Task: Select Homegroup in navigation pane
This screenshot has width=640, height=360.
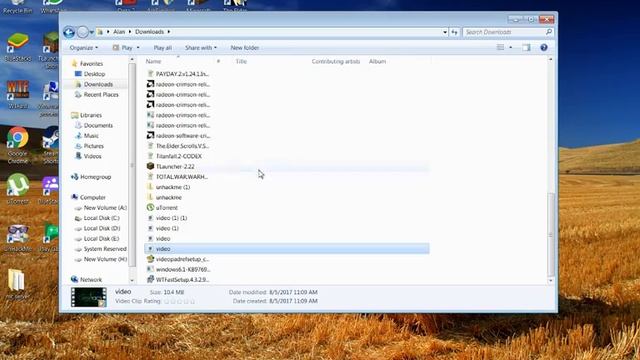Action: [x=96, y=177]
